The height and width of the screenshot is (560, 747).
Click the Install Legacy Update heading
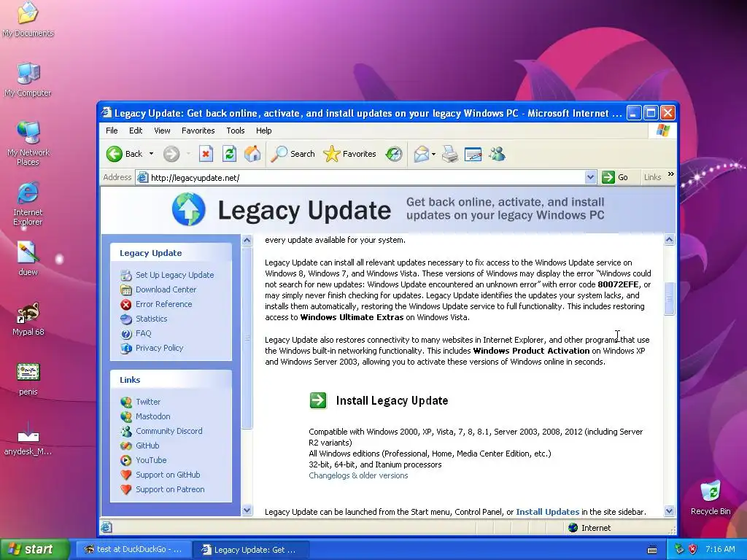(392, 400)
